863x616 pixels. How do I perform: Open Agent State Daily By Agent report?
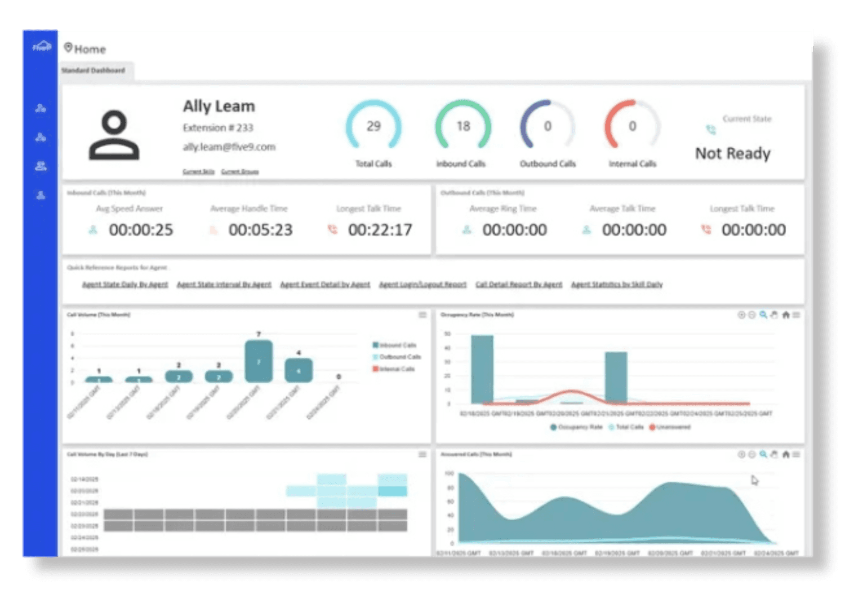tap(125, 284)
